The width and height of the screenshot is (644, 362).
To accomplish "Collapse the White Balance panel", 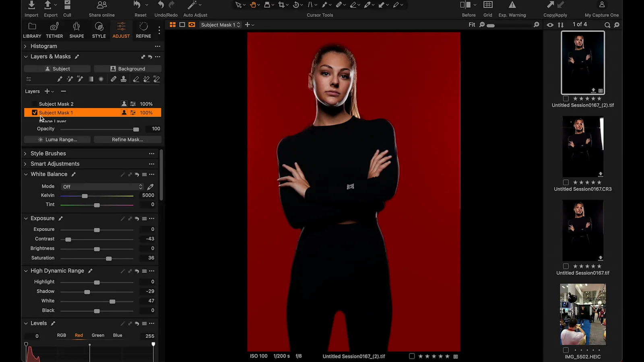I will pos(26,174).
